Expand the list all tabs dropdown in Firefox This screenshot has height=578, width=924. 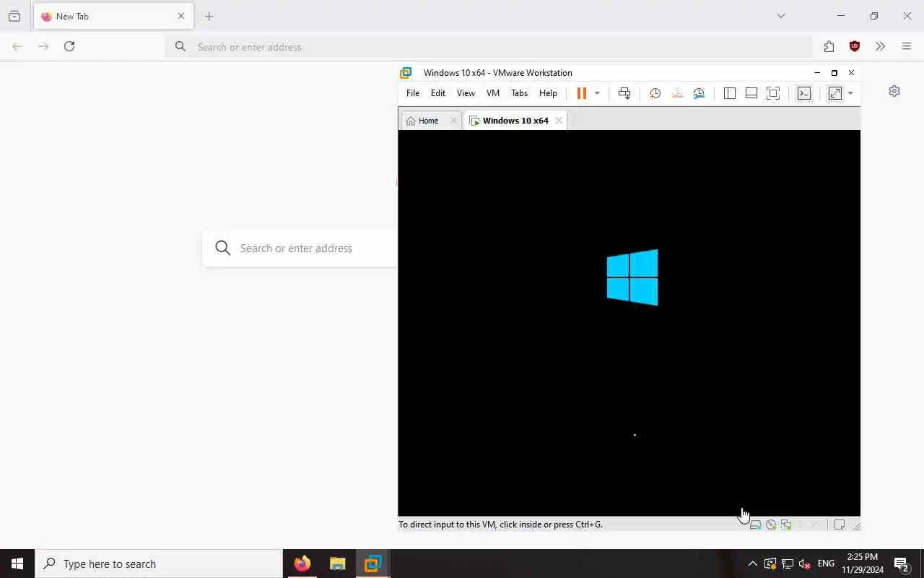pyautogui.click(x=781, y=16)
